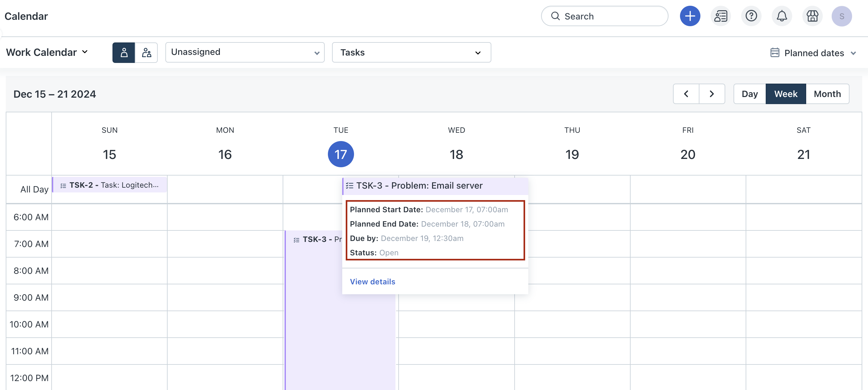Select the Week view tab
868x390 pixels.
[785, 94]
